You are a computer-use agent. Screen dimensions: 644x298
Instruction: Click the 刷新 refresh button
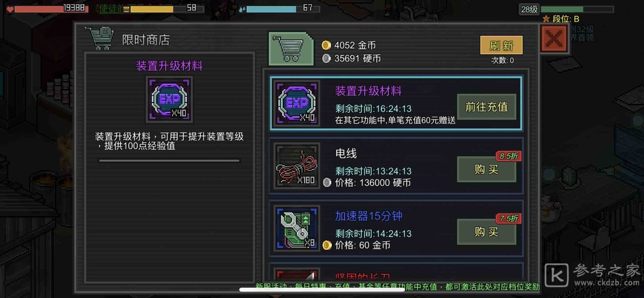[x=502, y=45]
